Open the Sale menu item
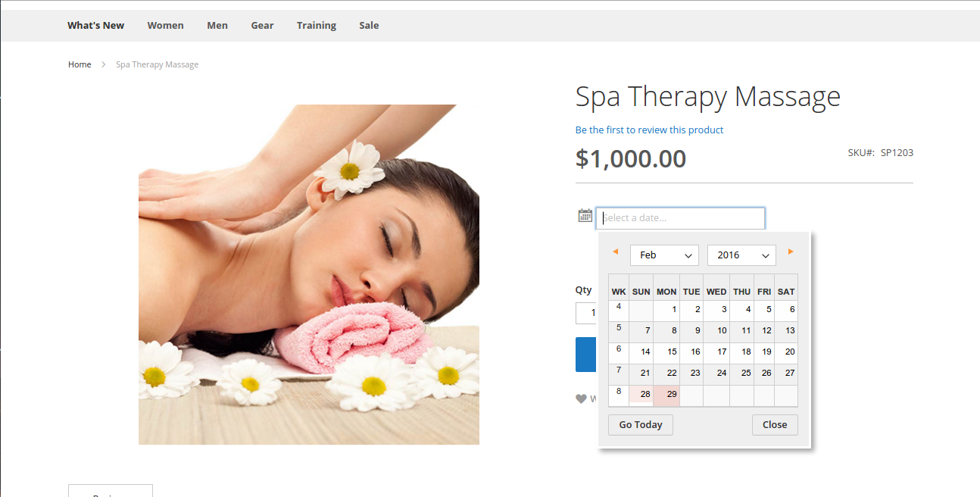Viewport: 980px width, 497px height. (x=369, y=25)
